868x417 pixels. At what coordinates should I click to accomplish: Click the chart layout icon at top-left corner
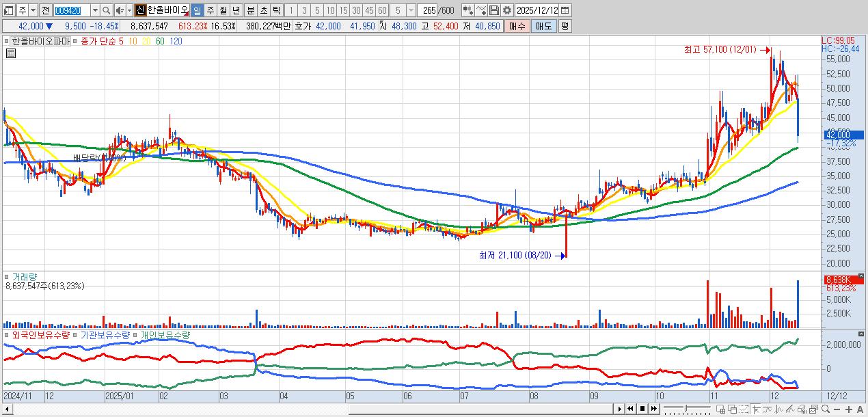(x=8, y=10)
